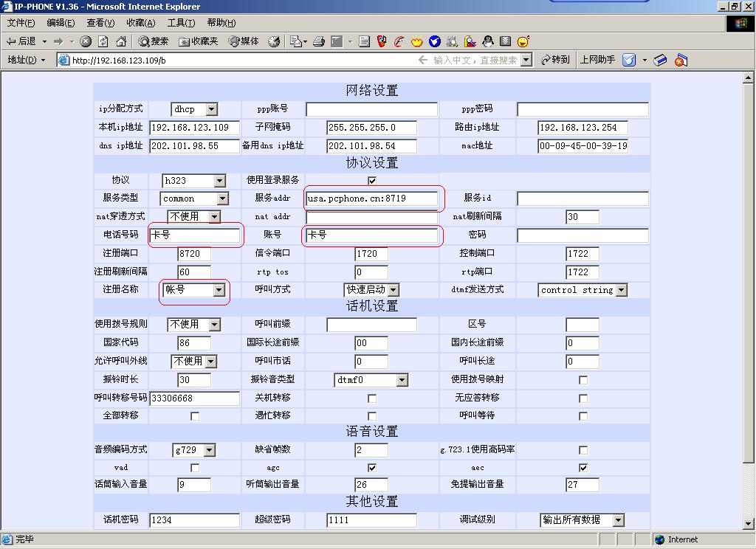This screenshot has height=549, width=756.
Task: Toggle the agc checkbox
Action: coord(372,468)
